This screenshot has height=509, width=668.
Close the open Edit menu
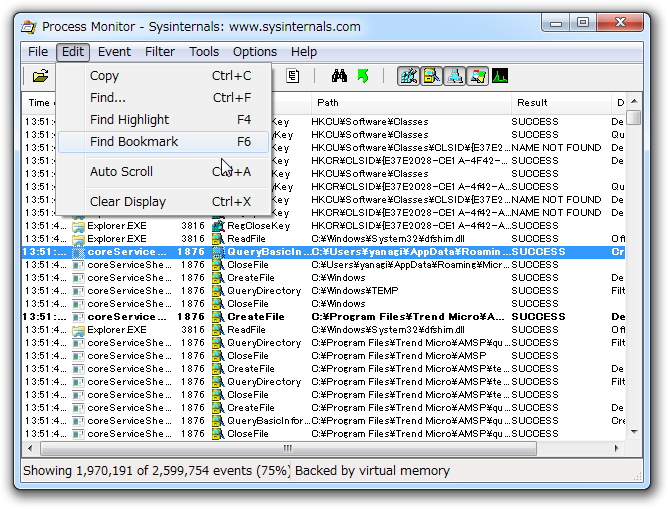(x=73, y=52)
